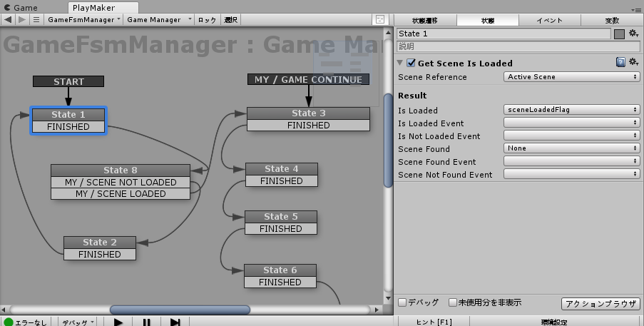The width and height of the screenshot is (644, 326).
Task: Click the Pause button in bottom bar
Action: (147, 322)
